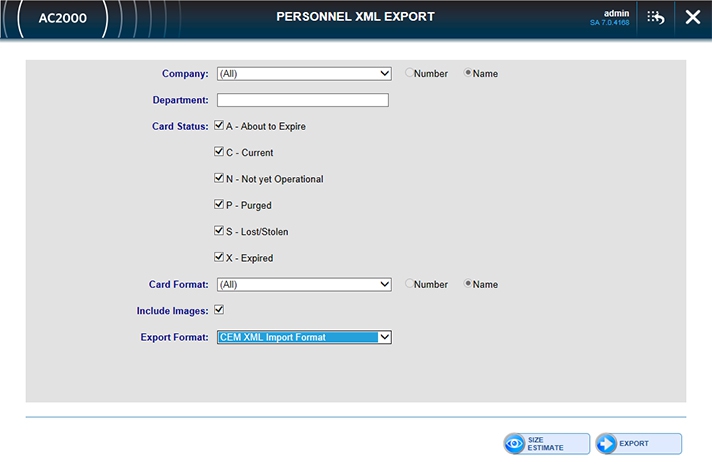
Task: Uncheck A - About to Expire
Action: tap(219, 125)
